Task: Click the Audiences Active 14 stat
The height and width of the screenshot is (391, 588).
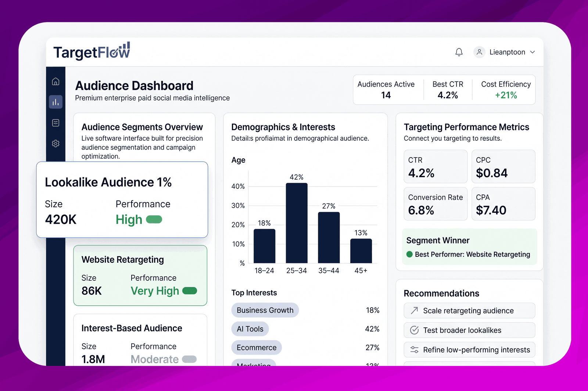Action: pos(386,90)
